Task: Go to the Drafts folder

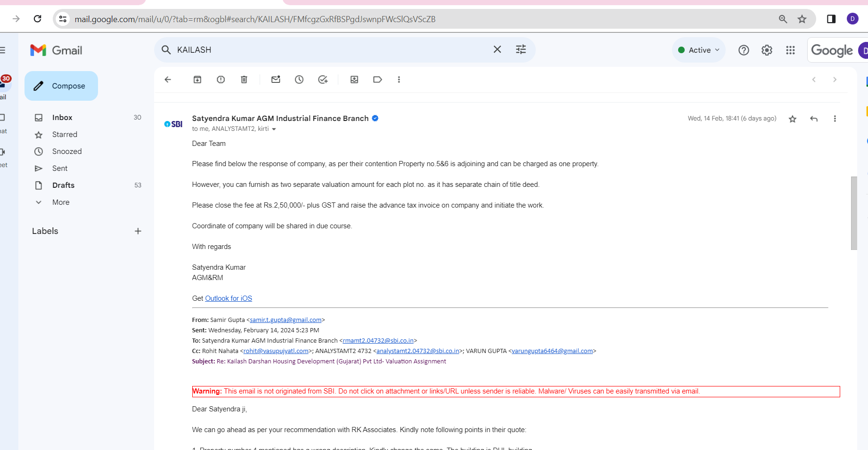Action: (63, 185)
